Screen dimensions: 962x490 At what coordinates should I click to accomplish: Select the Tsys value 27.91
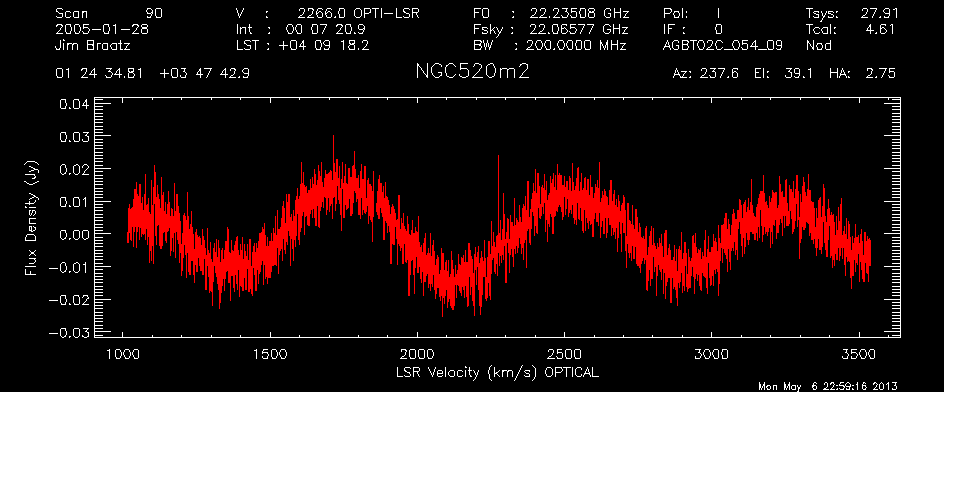tap(879, 13)
